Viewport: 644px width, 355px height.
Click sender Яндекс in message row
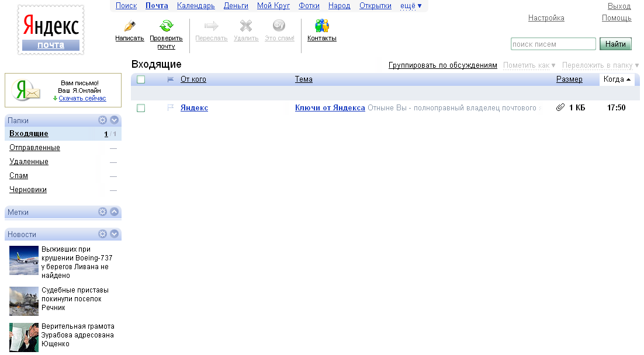194,107
